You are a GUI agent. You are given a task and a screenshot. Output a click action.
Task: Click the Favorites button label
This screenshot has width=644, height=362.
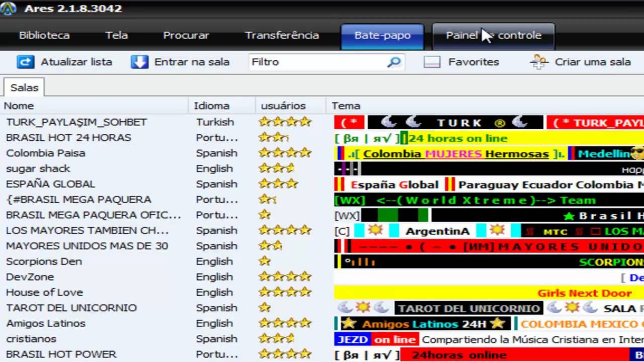473,62
